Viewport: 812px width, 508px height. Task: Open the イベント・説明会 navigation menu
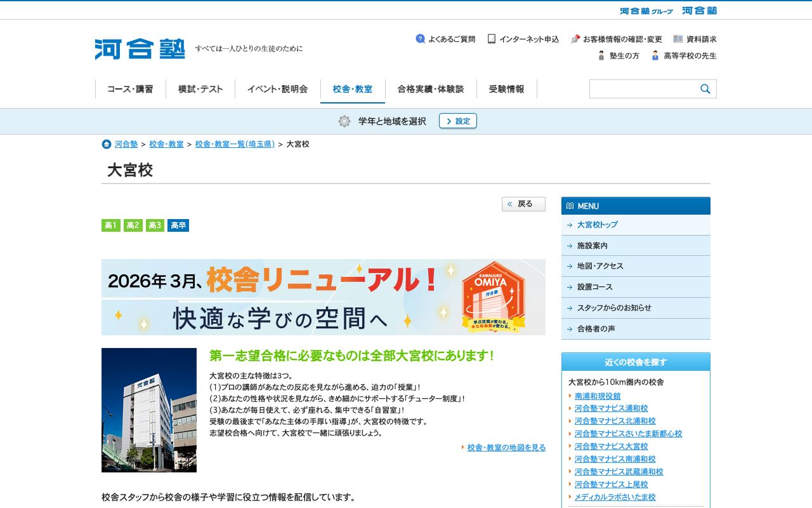[x=278, y=89]
